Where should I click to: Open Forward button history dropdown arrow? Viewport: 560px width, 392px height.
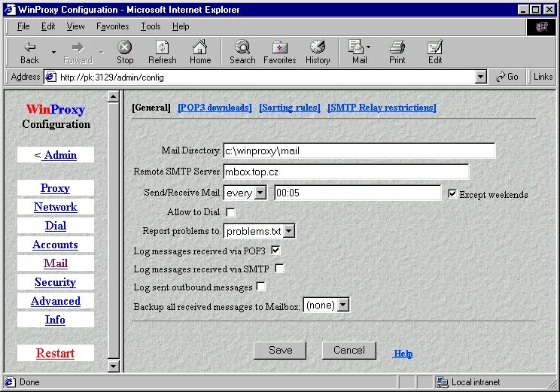pyautogui.click(x=102, y=52)
